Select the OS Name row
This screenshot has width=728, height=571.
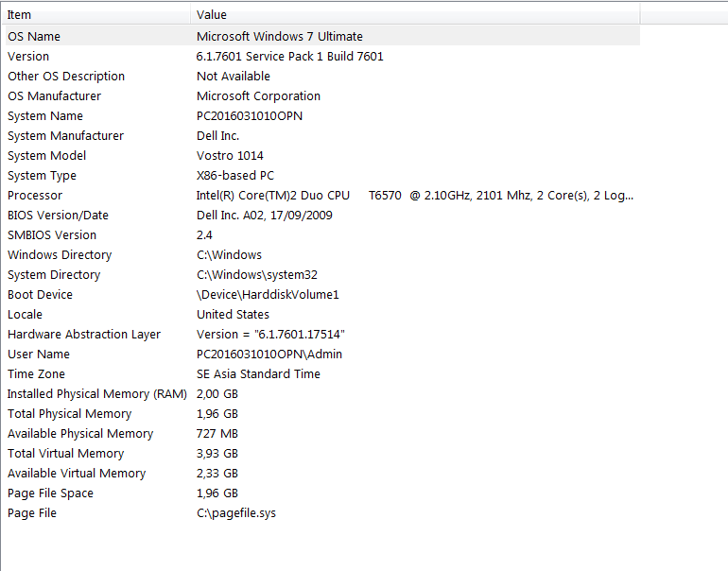(x=322, y=36)
